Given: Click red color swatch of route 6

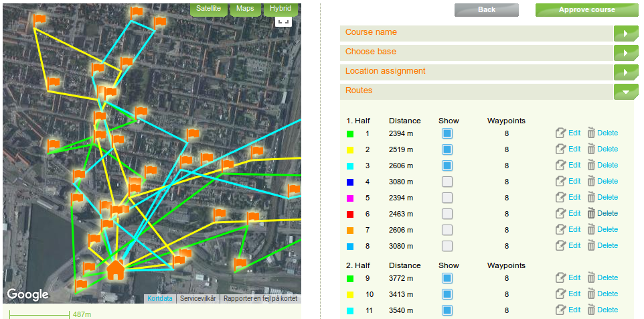Looking at the screenshot, I should [350, 214].
